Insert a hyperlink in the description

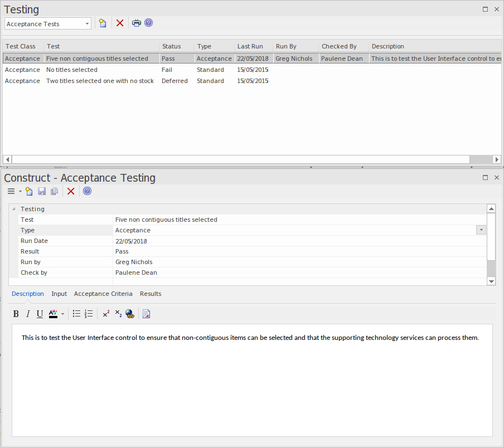129,314
